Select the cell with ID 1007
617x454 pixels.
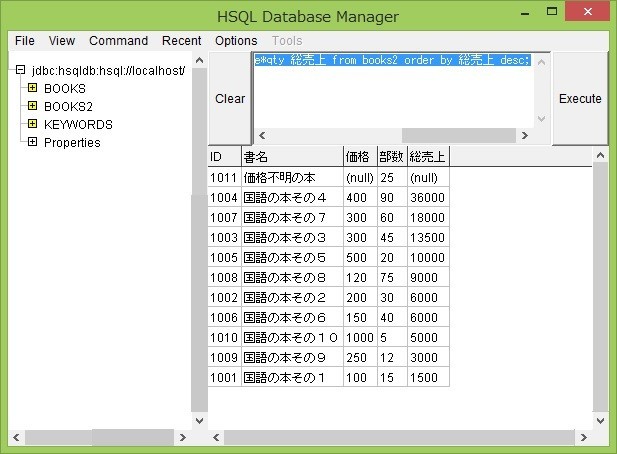click(224, 218)
